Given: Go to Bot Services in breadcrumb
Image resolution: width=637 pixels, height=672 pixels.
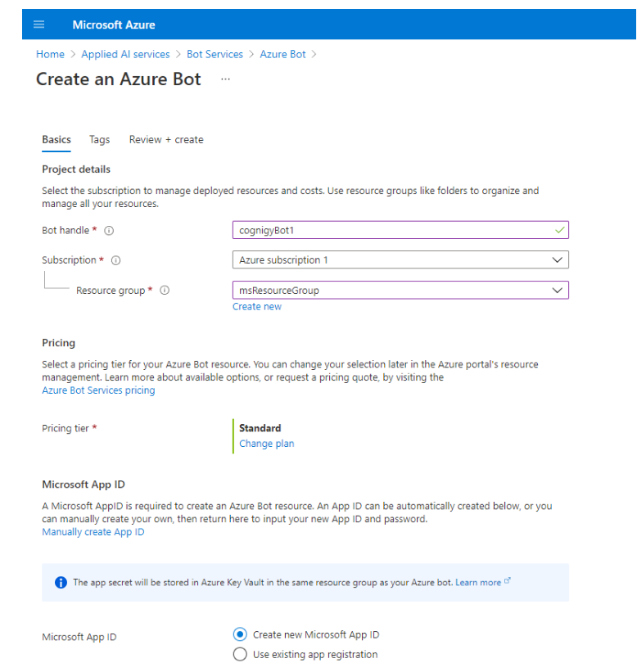Looking at the screenshot, I should click(x=215, y=54).
